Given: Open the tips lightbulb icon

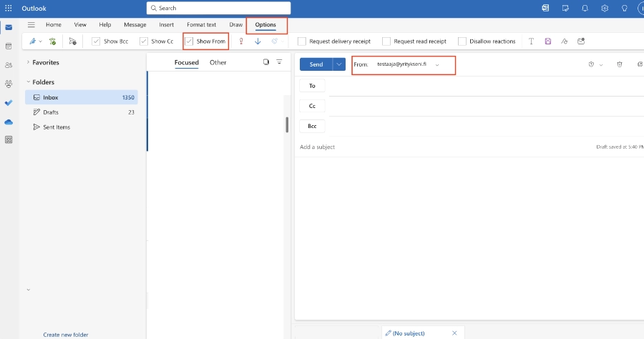Looking at the screenshot, I should coord(624,8).
